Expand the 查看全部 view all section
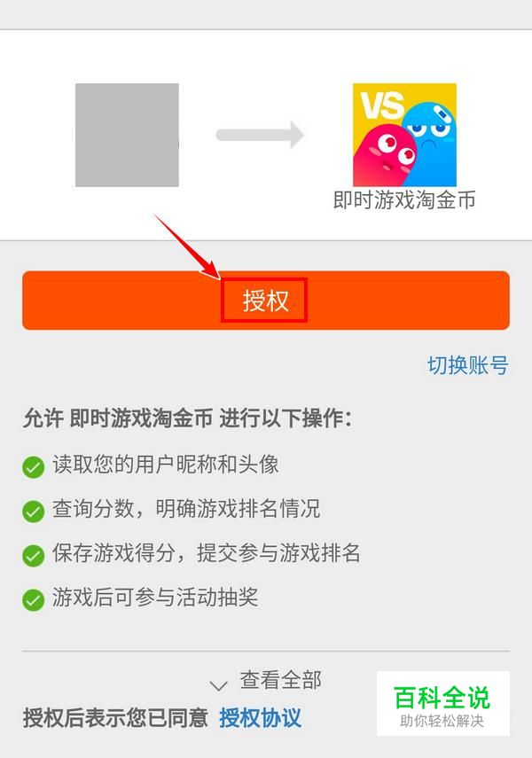The width and height of the screenshot is (532, 758). tap(280, 680)
